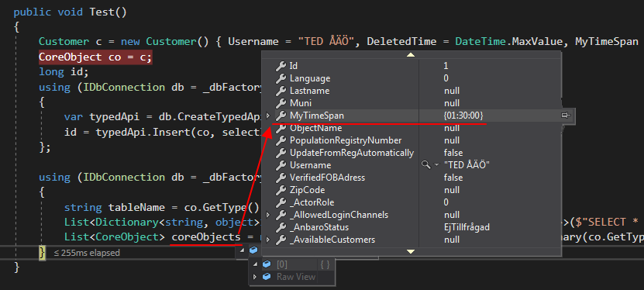Screen dimensions: 644x290
Task: Click the UpdateFromRegAutomatically false value
Action: [x=453, y=153]
